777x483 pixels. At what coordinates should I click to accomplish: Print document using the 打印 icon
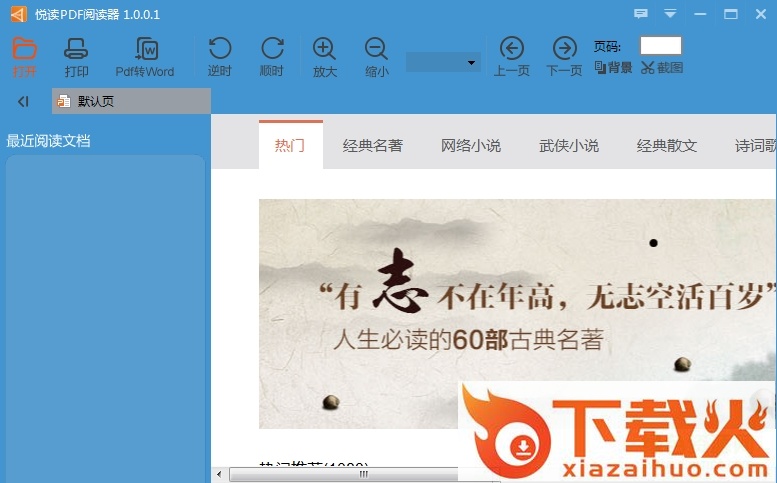coord(76,56)
